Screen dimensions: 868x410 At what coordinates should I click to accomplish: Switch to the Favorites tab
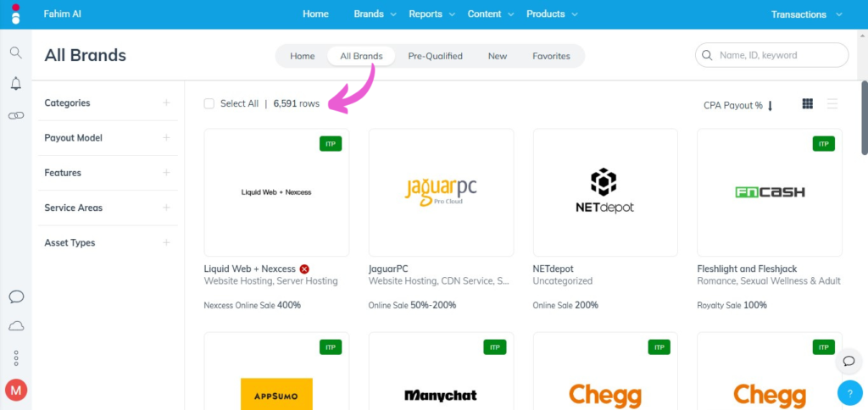pos(551,56)
